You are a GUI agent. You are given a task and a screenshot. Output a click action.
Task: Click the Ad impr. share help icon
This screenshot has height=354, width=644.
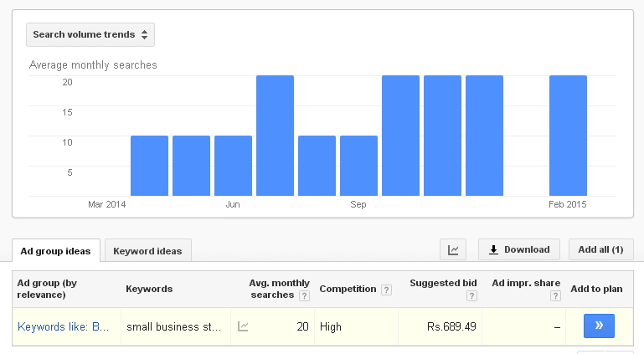555,295
